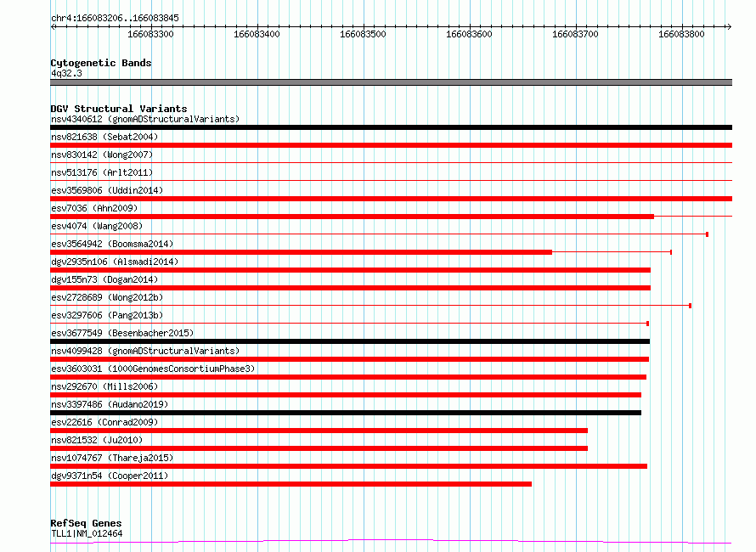Click the right arrow of the ruler
The width and height of the screenshot is (756, 552).
click(729, 27)
